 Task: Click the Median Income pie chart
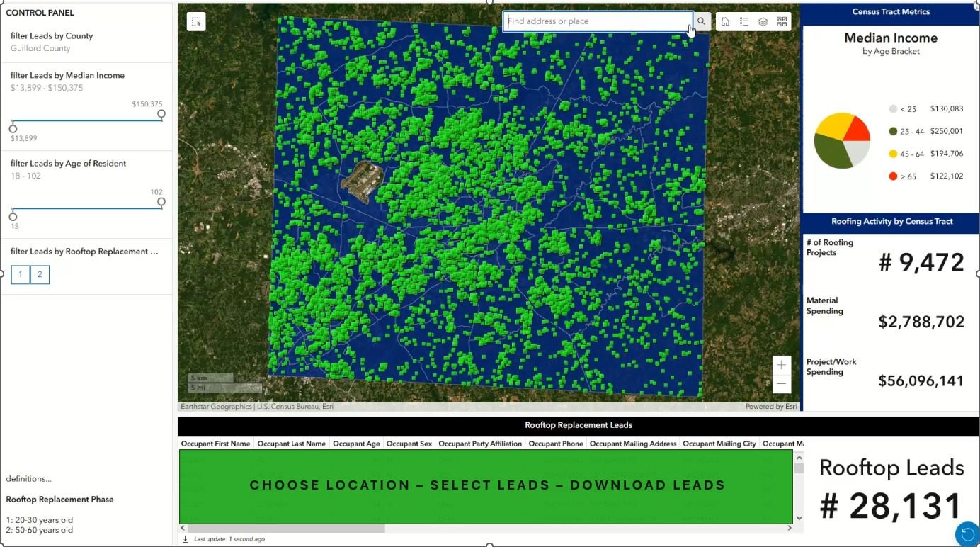(x=842, y=140)
